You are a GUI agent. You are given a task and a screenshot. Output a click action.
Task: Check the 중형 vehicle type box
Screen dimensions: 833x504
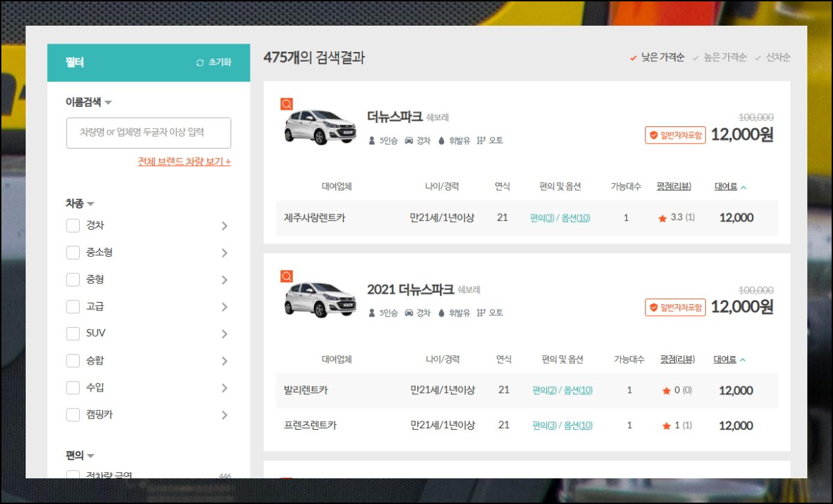coord(73,280)
